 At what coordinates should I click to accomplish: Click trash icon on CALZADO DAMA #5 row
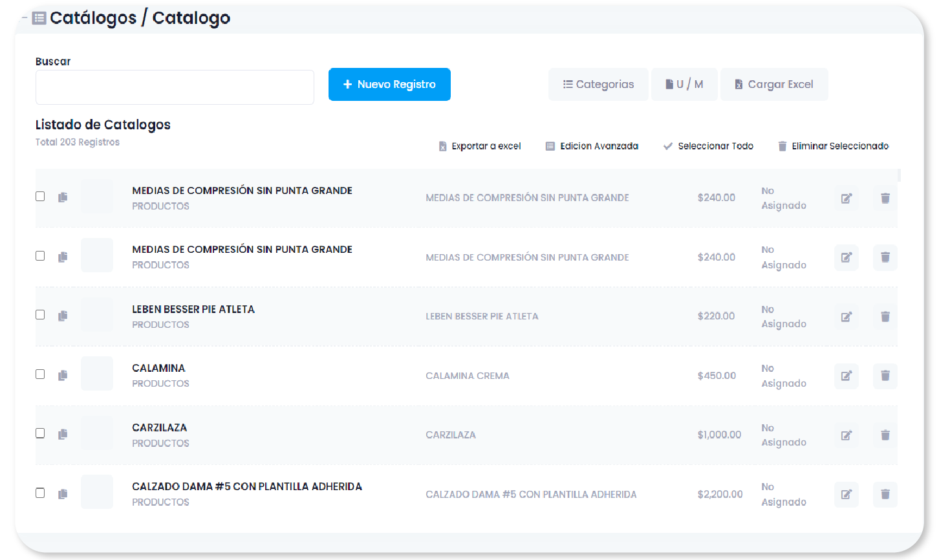click(x=885, y=495)
